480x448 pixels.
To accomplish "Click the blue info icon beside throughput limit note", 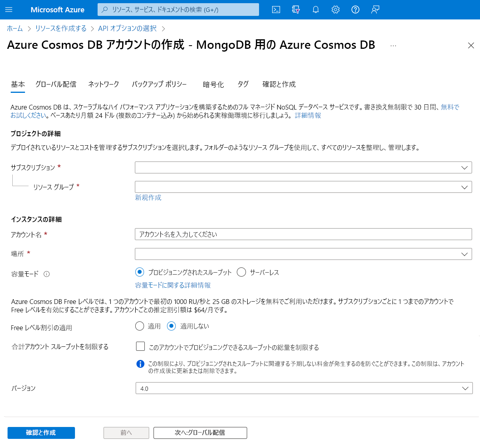I will tap(140, 364).
